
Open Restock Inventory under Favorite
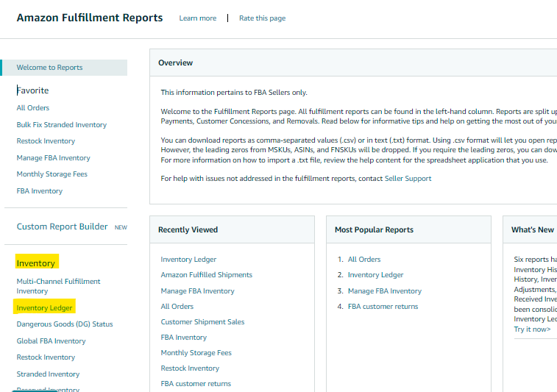point(46,141)
